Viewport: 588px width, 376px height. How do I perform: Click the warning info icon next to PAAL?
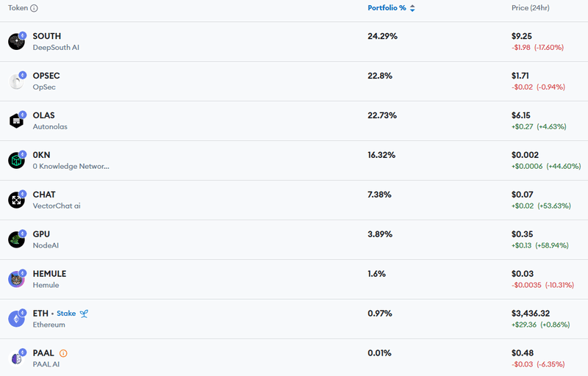[63, 353]
